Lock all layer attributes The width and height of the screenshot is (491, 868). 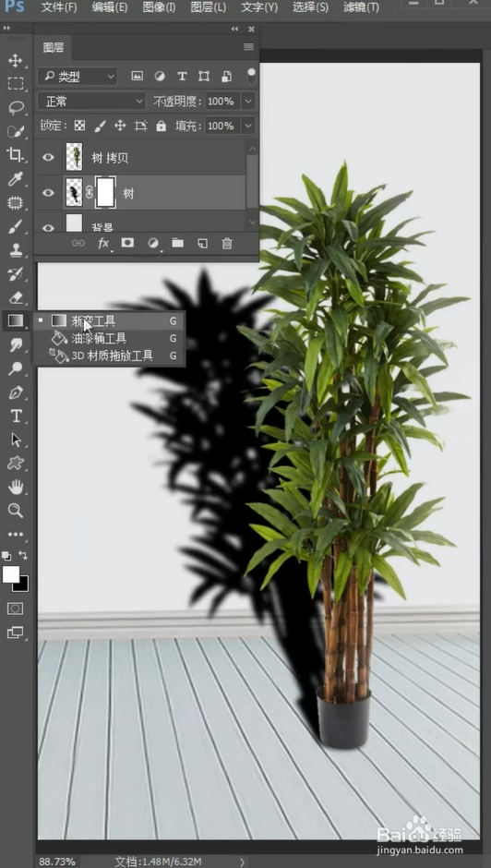pos(162,126)
